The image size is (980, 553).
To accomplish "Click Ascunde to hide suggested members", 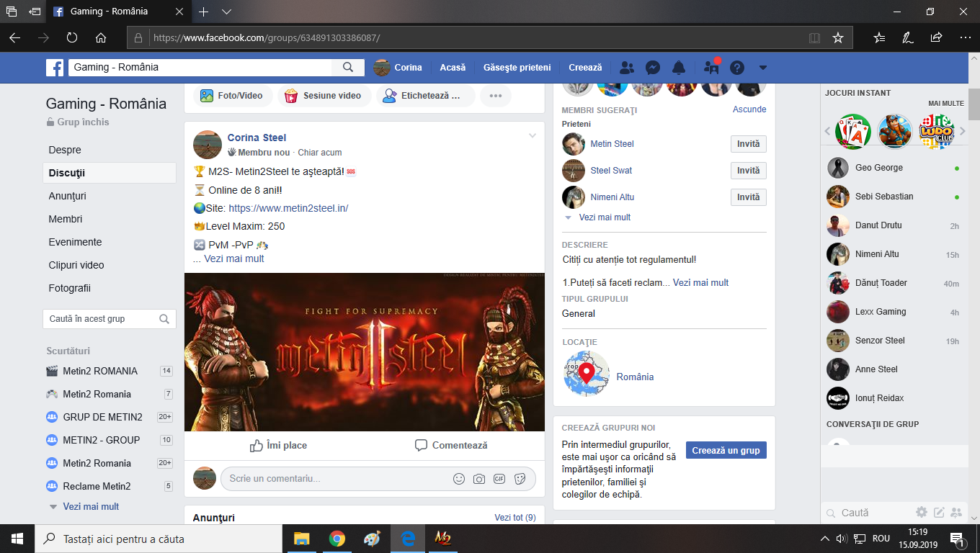I will click(749, 109).
